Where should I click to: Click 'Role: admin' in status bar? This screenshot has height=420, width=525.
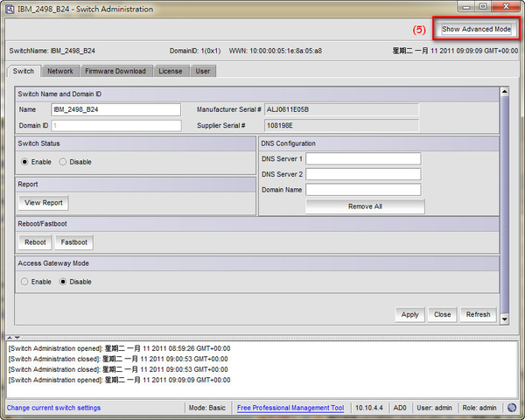pos(479,408)
